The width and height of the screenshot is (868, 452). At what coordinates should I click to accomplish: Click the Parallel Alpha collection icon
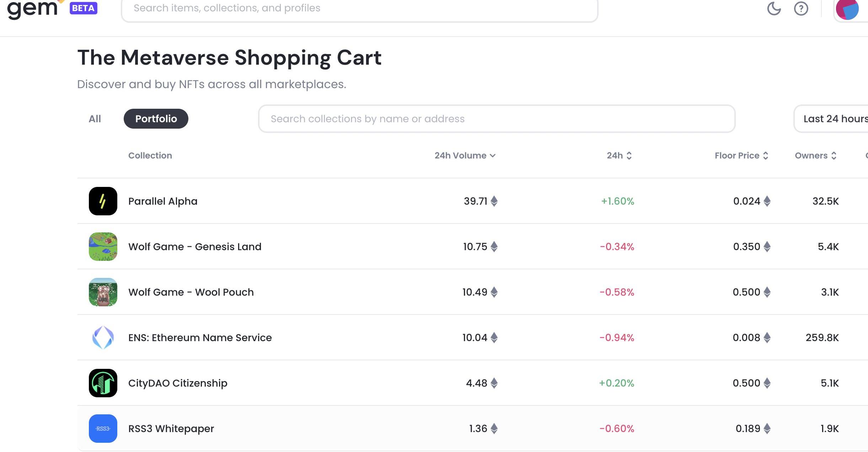tap(103, 201)
